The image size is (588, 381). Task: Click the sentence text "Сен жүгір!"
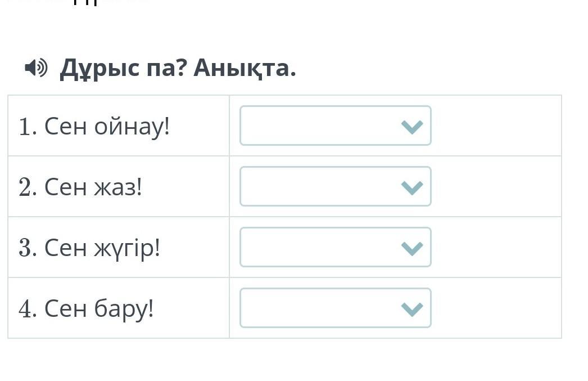tap(102, 249)
